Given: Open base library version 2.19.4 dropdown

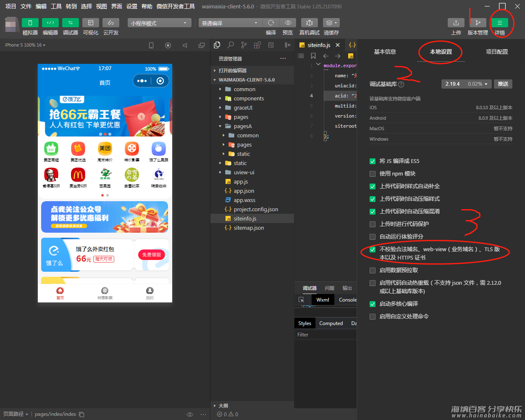Looking at the screenshot, I should [466, 84].
